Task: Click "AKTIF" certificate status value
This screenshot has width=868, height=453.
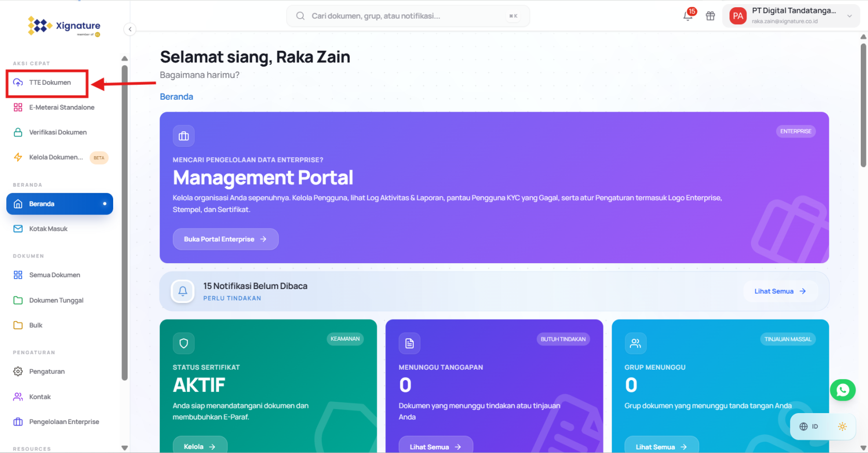Action: pyautogui.click(x=199, y=385)
